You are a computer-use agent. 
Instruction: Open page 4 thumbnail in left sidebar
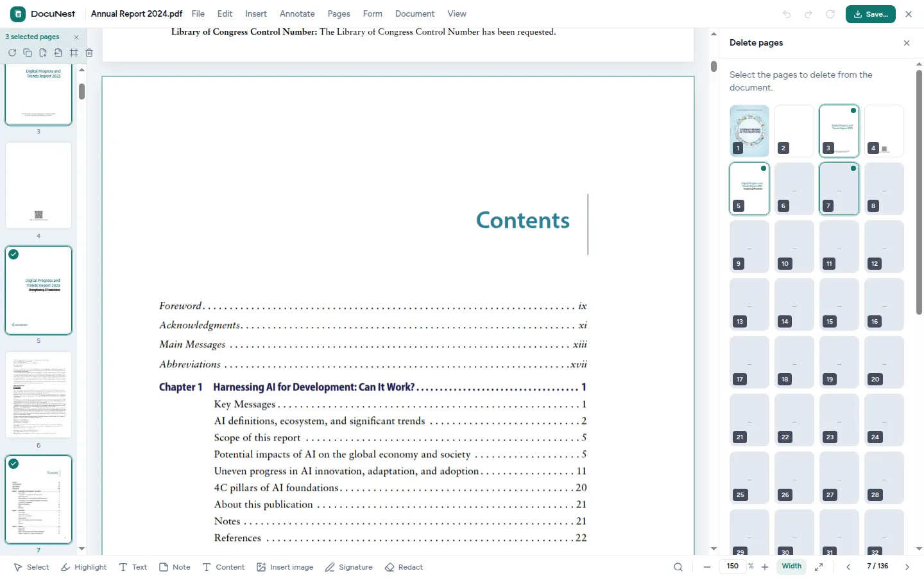(38, 186)
